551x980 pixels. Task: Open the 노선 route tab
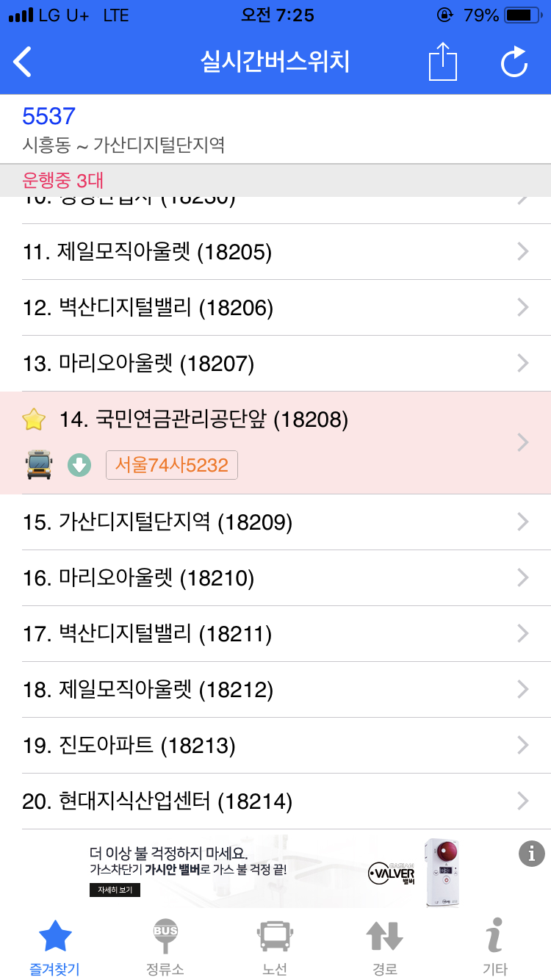click(x=275, y=947)
